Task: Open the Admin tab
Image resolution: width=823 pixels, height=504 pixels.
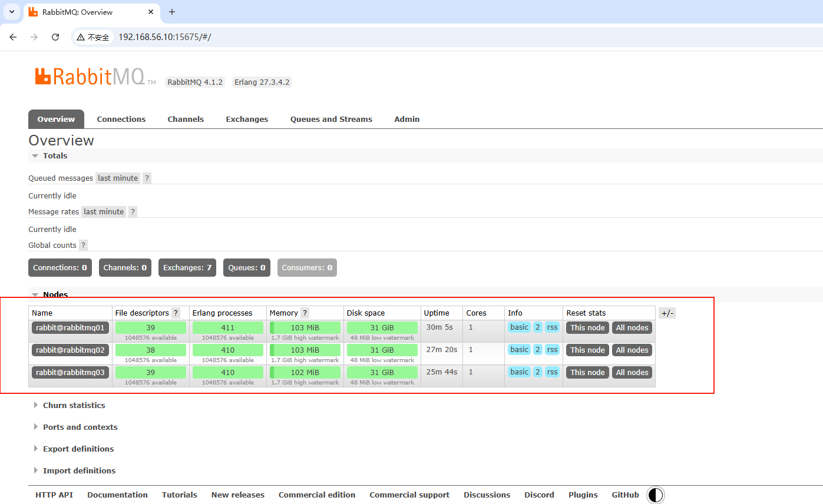Action: [x=406, y=119]
